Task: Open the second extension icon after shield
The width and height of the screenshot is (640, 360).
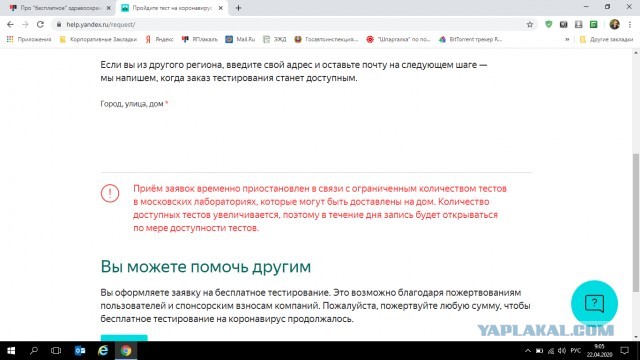Action: pos(563,24)
